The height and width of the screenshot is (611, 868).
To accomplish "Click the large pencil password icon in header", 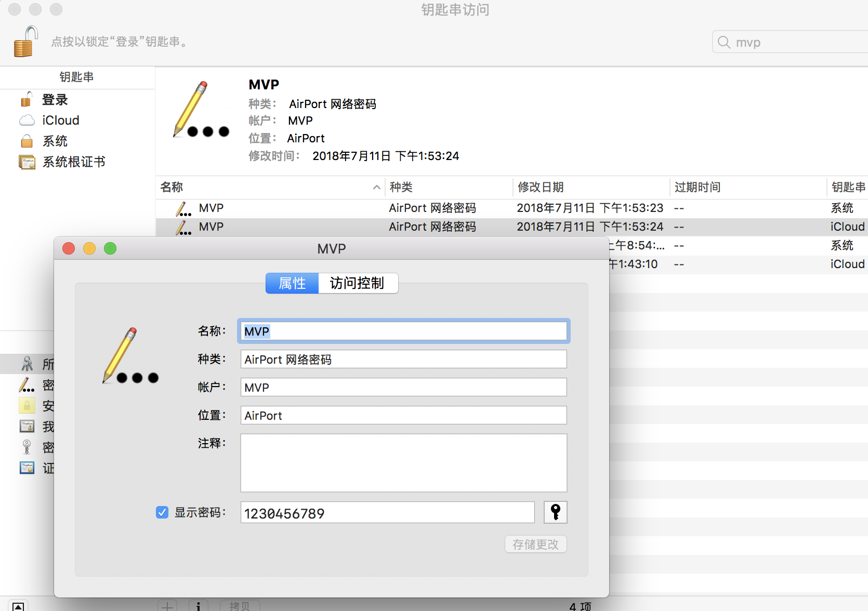I will (x=201, y=110).
